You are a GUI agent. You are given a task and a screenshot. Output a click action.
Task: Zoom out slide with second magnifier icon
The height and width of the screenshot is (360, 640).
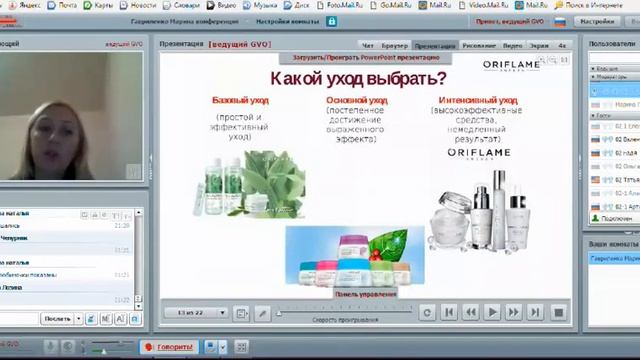click(x=553, y=60)
